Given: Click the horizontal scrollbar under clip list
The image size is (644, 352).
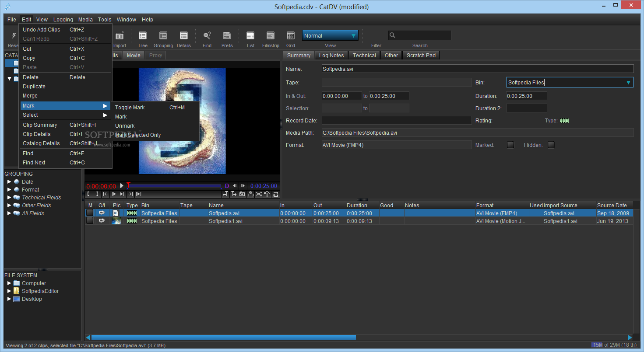Looking at the screenshot, I should pos(223,338).
